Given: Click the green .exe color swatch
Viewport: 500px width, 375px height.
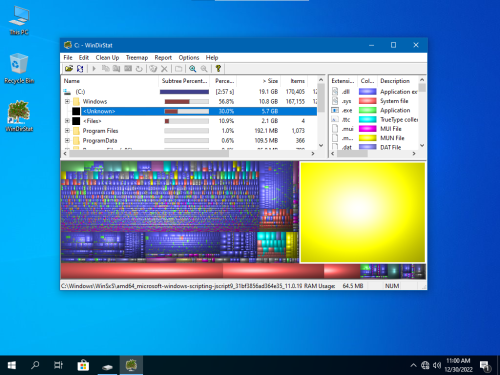Looking at the screenshot, I should (368, 110).
